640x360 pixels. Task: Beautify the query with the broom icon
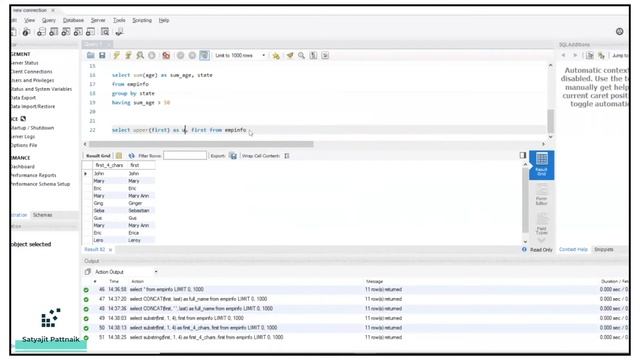pyautogui.click(x=290, y=56)
